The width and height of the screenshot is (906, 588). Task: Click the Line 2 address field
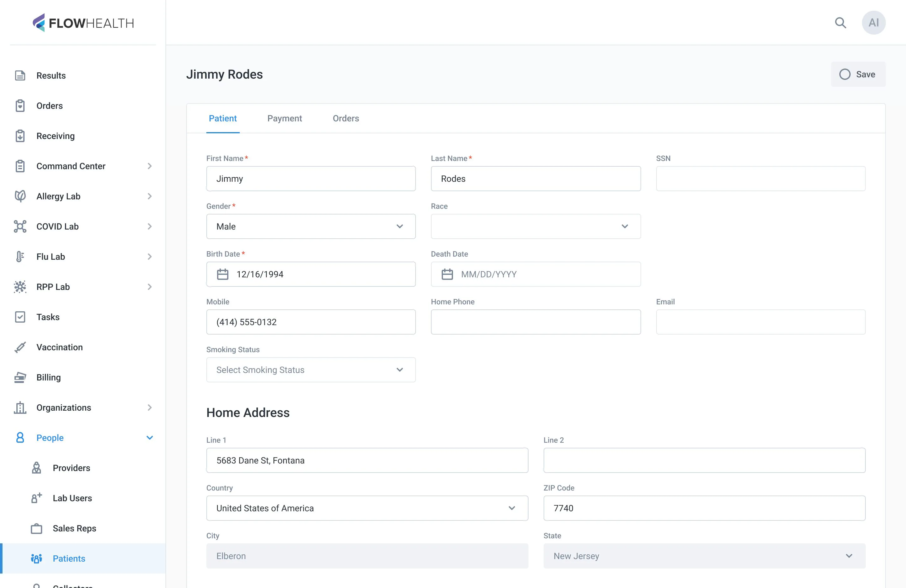pyautogui.click(x=704, y=461)
